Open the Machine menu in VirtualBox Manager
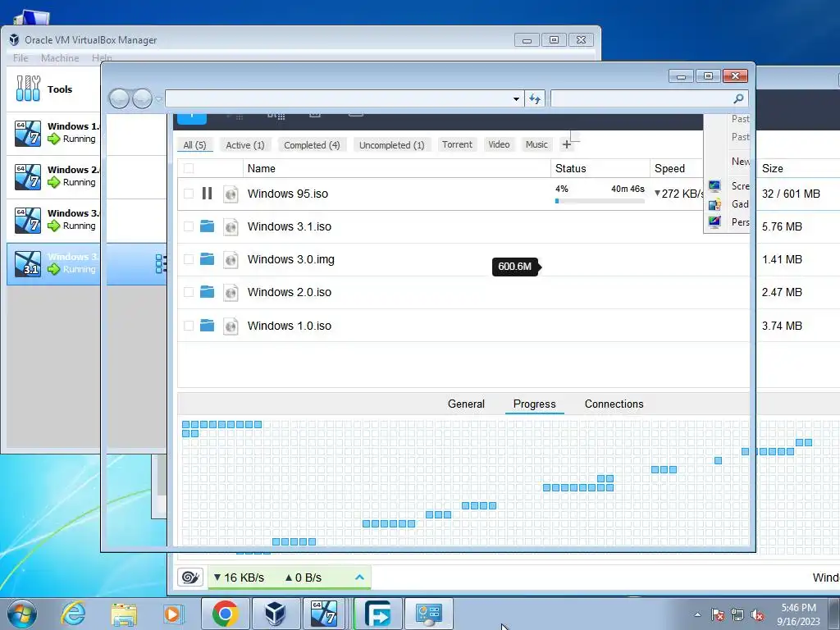 (60, 58)
